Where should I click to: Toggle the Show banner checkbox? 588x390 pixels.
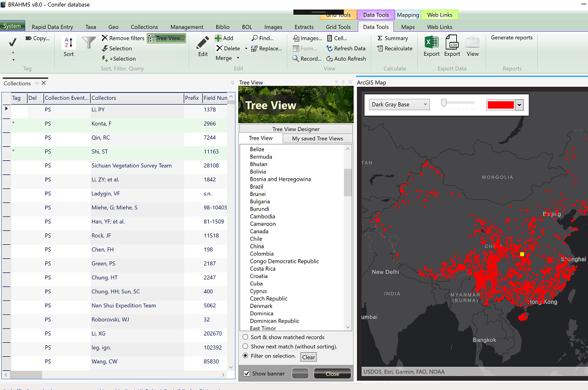(246, 373)
